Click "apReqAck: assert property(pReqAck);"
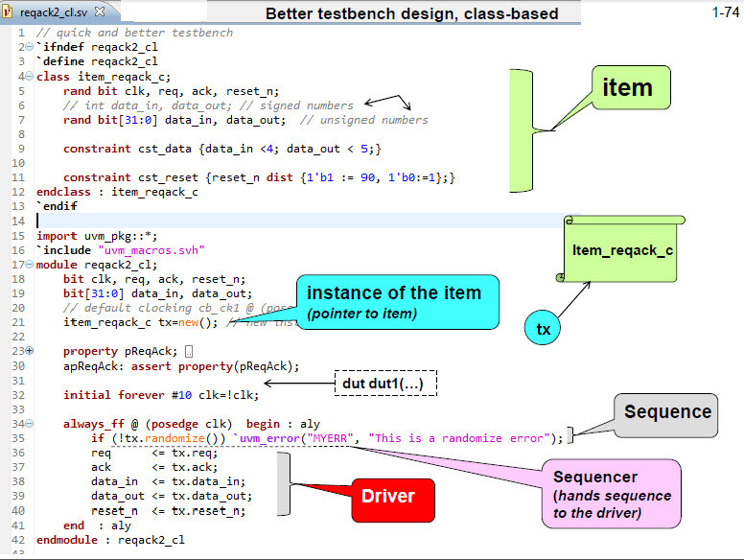The image size is (744, 560). [x=181, y=366]
